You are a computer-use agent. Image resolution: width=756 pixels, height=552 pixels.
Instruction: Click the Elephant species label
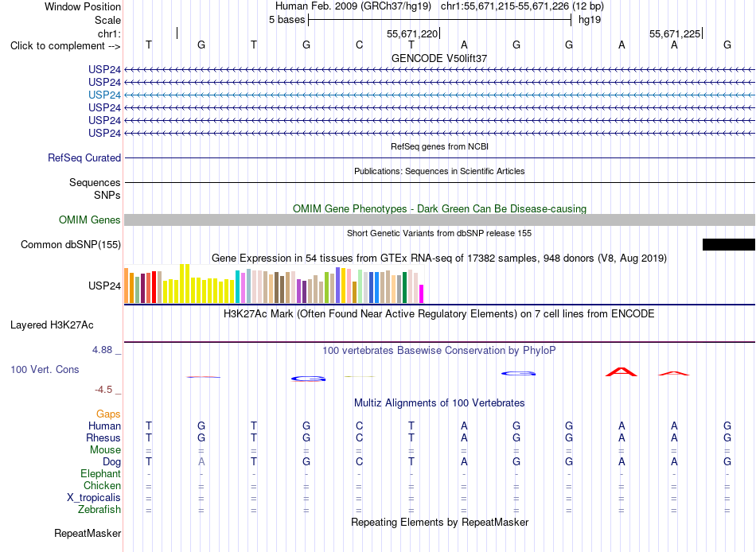tap(100, 474)
